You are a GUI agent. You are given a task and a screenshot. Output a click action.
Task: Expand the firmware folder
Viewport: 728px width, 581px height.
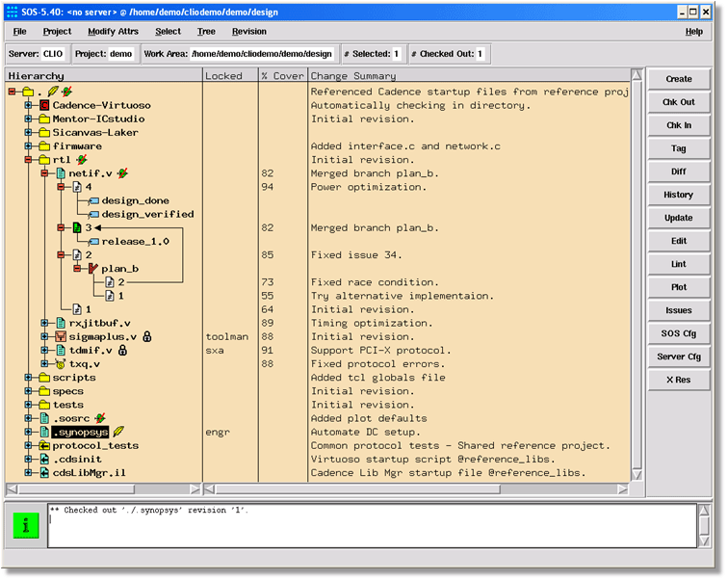click(x=28, y=146)
